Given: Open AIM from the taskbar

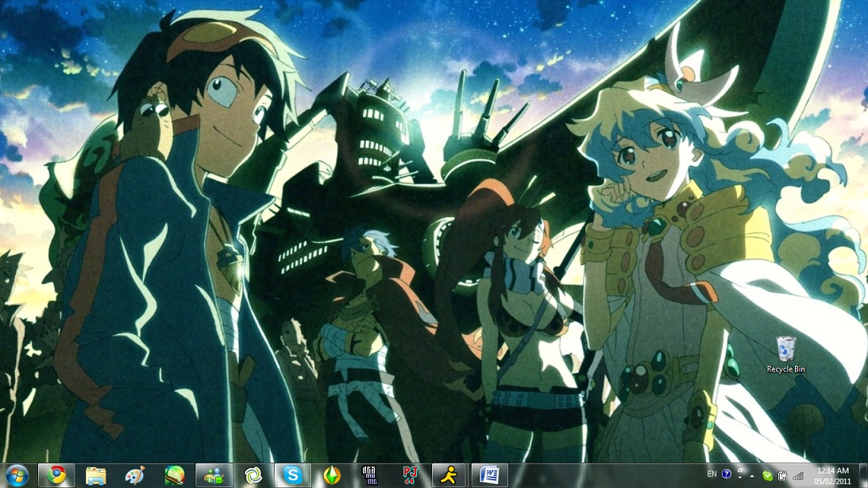Looking at the screenshot, I should (449, 475).
